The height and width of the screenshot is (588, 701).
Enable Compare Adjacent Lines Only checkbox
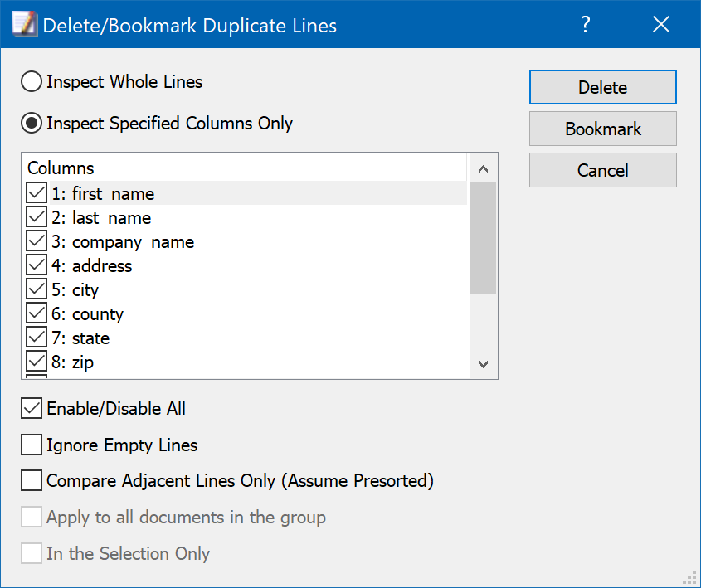click(x=32, y=481)
